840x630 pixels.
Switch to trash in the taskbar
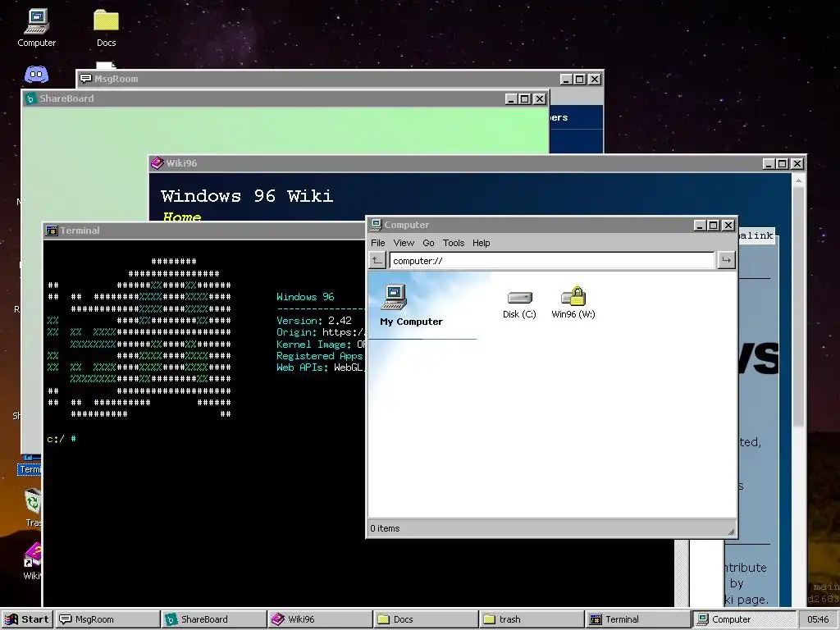click(x=532, y=619)
